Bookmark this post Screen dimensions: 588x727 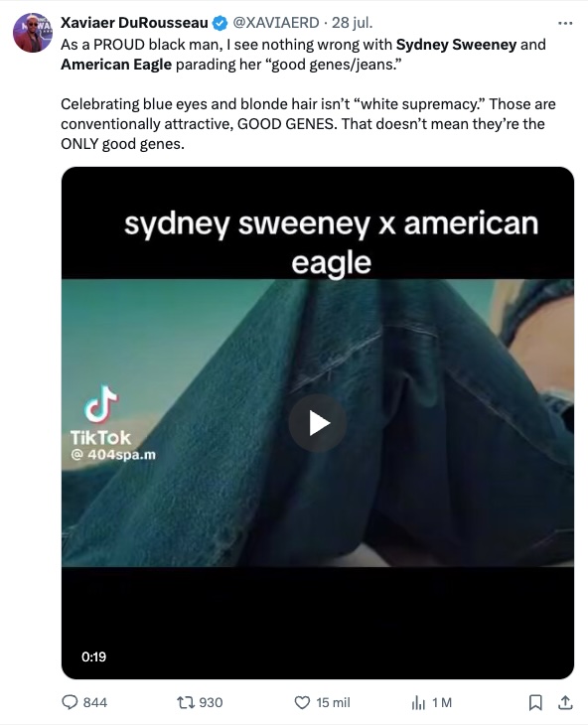pyautogui.click(x=535, y=702)
